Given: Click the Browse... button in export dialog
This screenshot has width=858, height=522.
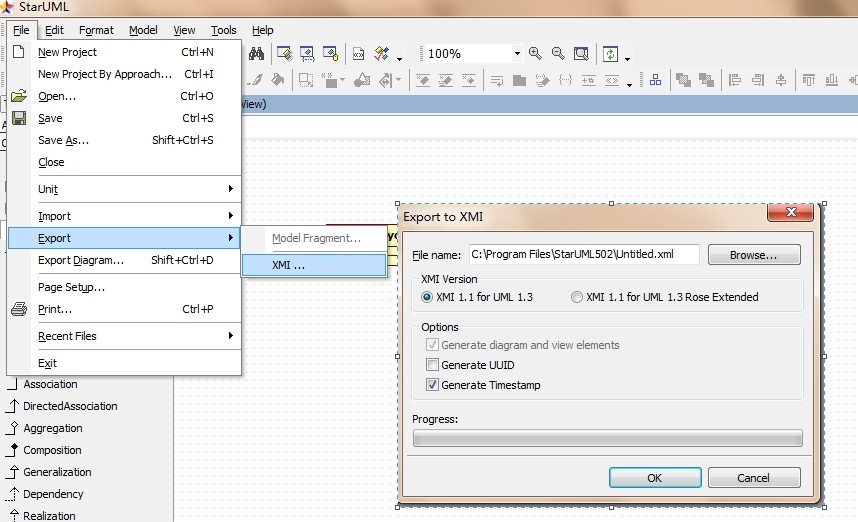Looking at the screenshot, I should (x=754, y=255).
